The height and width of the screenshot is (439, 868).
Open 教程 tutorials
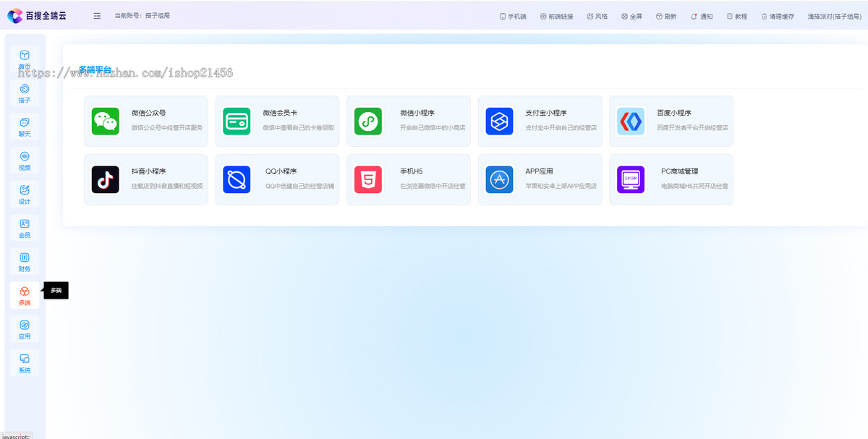point(736,16)
